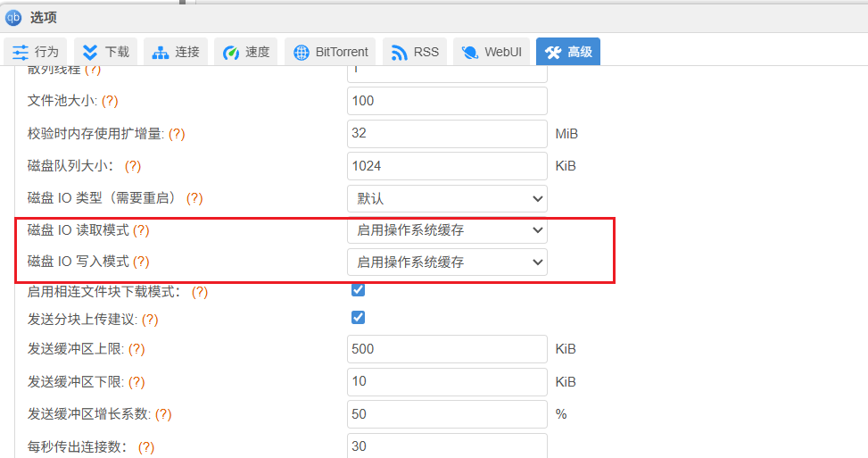Image resolution: width=868 pixels, height=458 pixels.
Task: Click the speedometer icon on 速度 tab
Action: 231,52
